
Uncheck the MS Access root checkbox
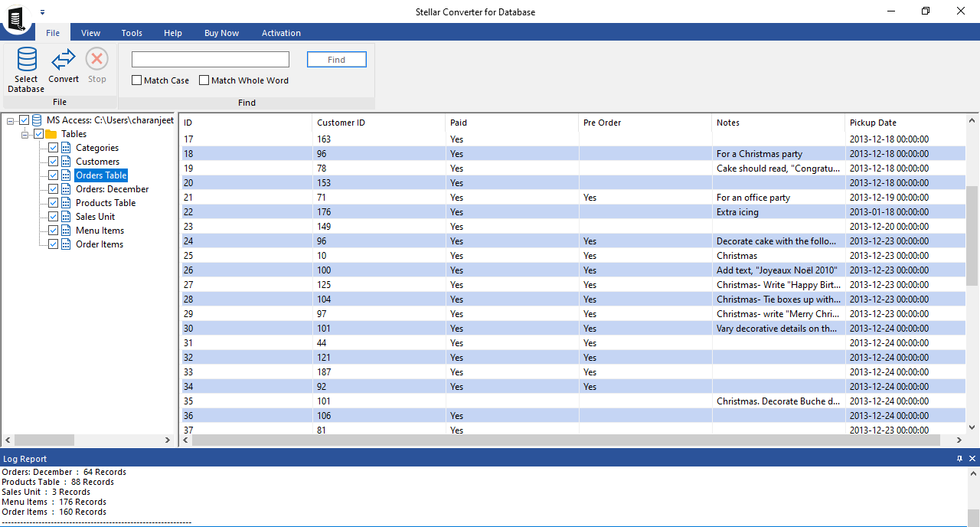[x=24, y=120]
